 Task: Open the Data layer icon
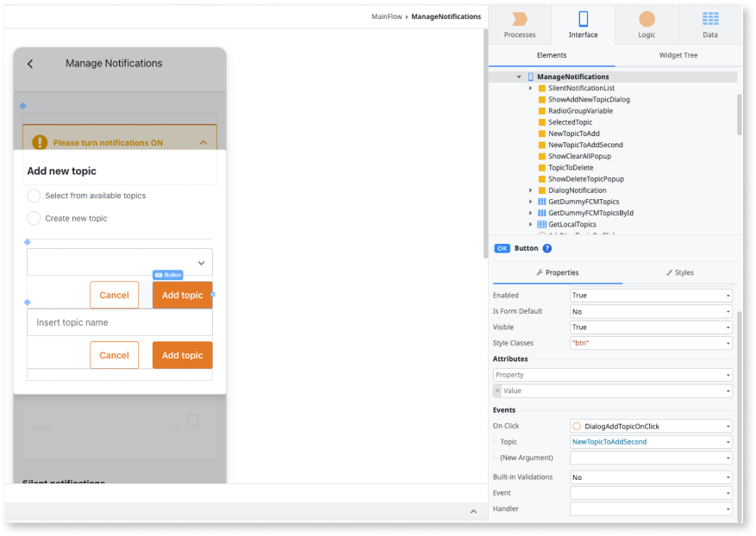pyautogui.click(x=709, y=20)
